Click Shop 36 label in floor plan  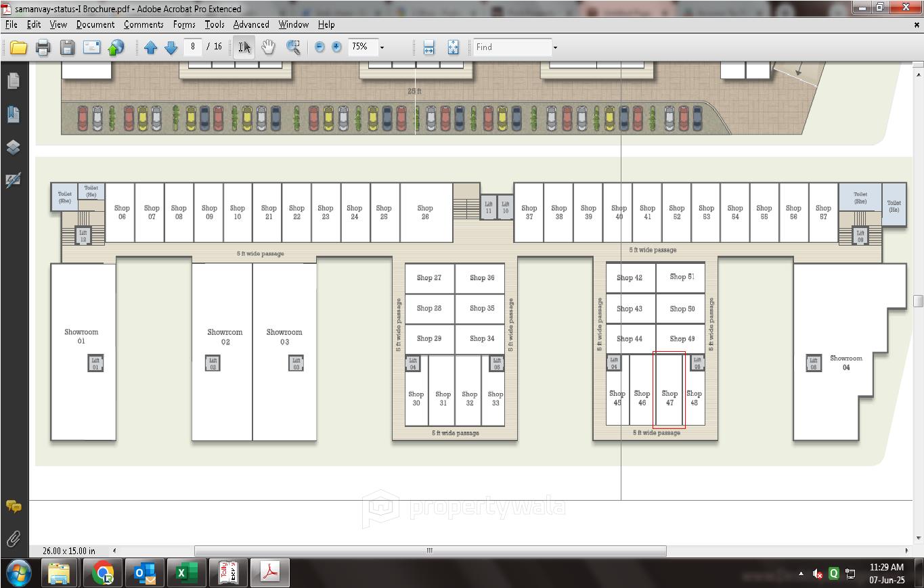[x=482, y=278]
